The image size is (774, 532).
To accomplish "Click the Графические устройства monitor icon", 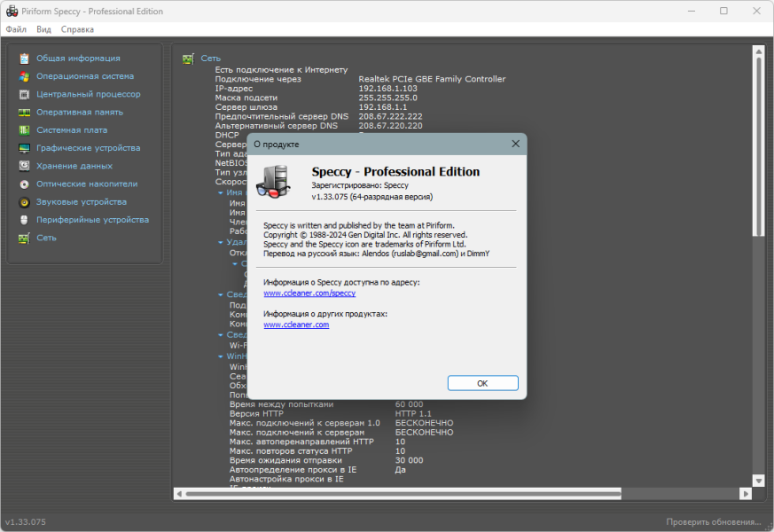I will [24, 148].
